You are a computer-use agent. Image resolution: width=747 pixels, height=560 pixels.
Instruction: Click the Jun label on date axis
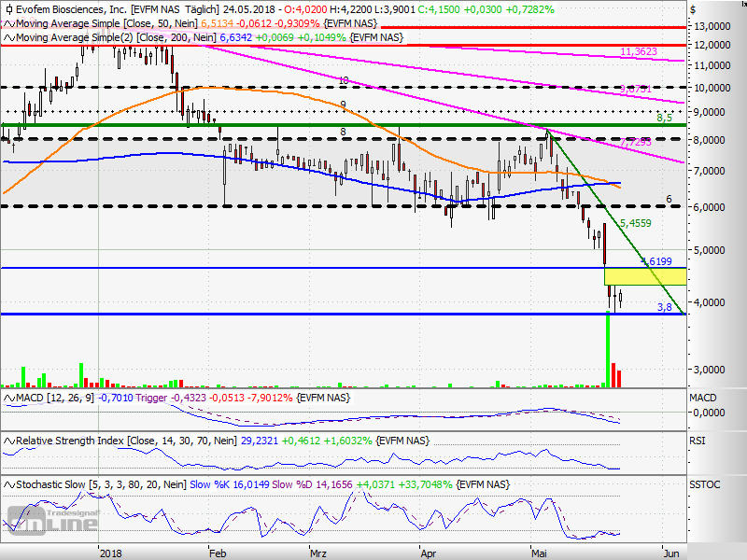(671, 553)
